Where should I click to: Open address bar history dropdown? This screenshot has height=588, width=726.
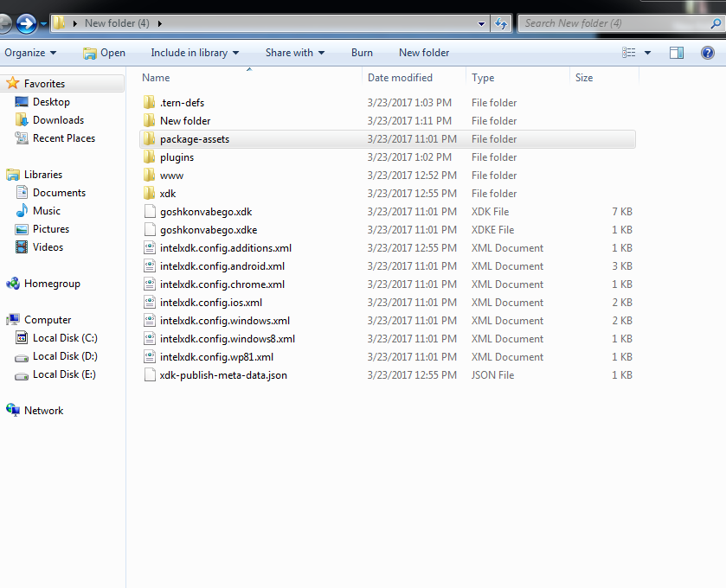pos(481,23)
